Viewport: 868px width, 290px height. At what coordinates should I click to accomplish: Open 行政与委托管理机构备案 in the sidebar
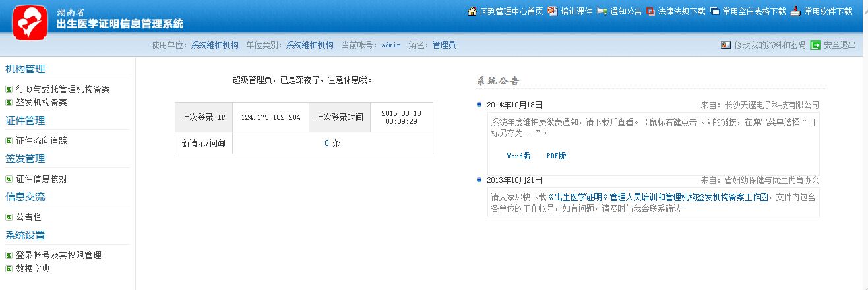tap(63, 89)
